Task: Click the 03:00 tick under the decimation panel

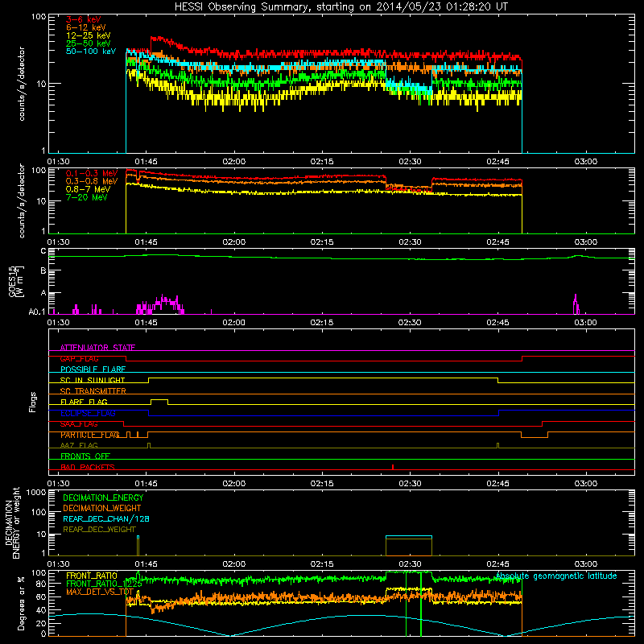Action: point(586,564)
